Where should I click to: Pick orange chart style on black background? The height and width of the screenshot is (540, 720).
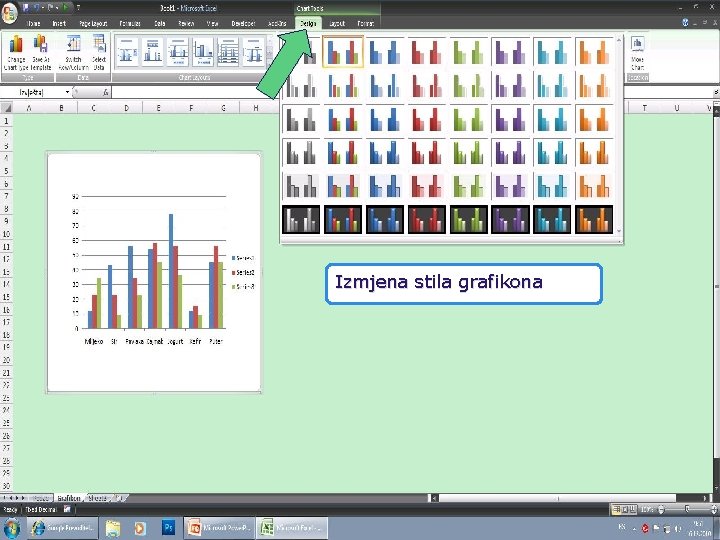click(594, 219)
